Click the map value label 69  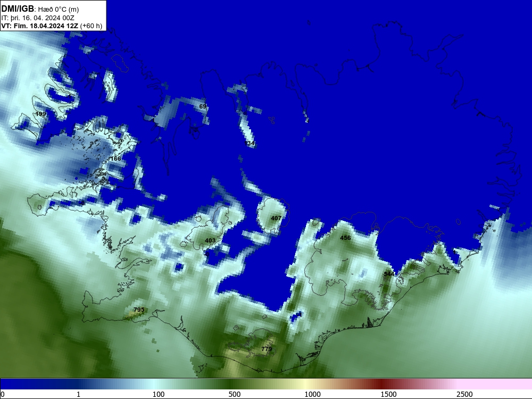(x=203, y=106)
